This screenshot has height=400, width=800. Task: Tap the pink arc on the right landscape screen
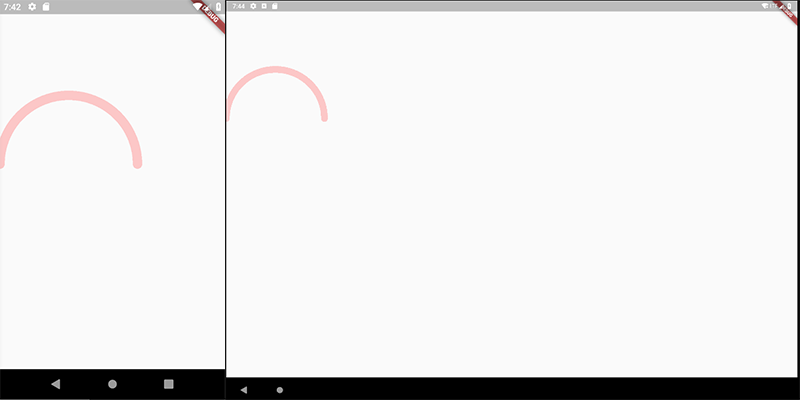click(x=276, y=69)
